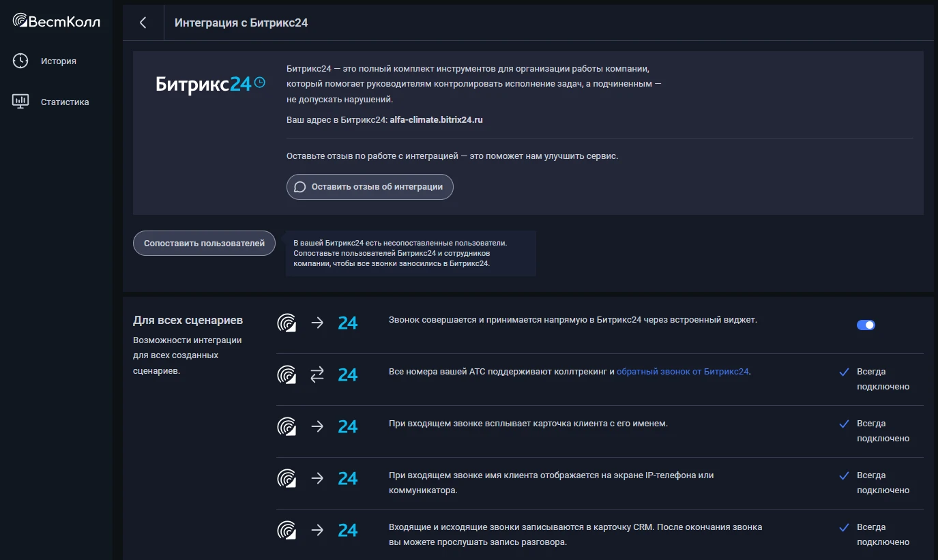Click ВестКолл icon in calltracking row
Screen dimensions: 938x560
(x=287, y=374)
